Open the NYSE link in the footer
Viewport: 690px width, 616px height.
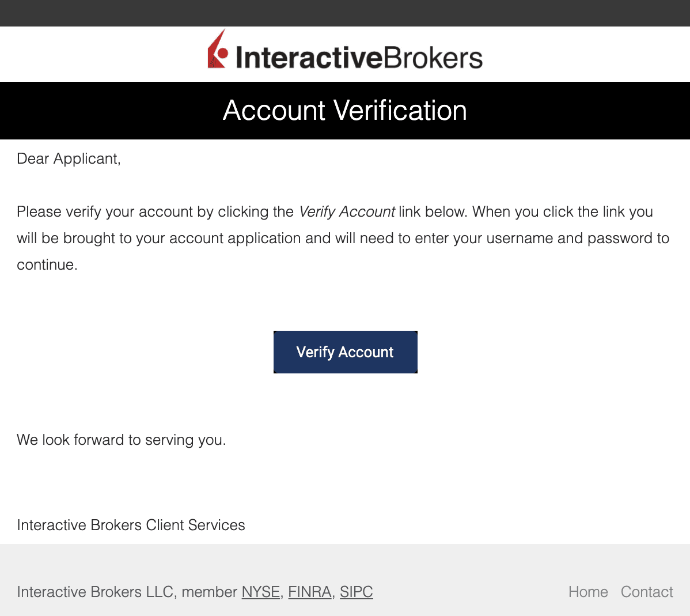260,592
